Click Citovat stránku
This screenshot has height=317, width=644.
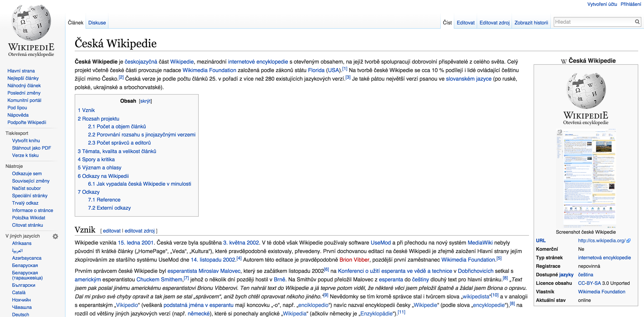click(28, 225)
